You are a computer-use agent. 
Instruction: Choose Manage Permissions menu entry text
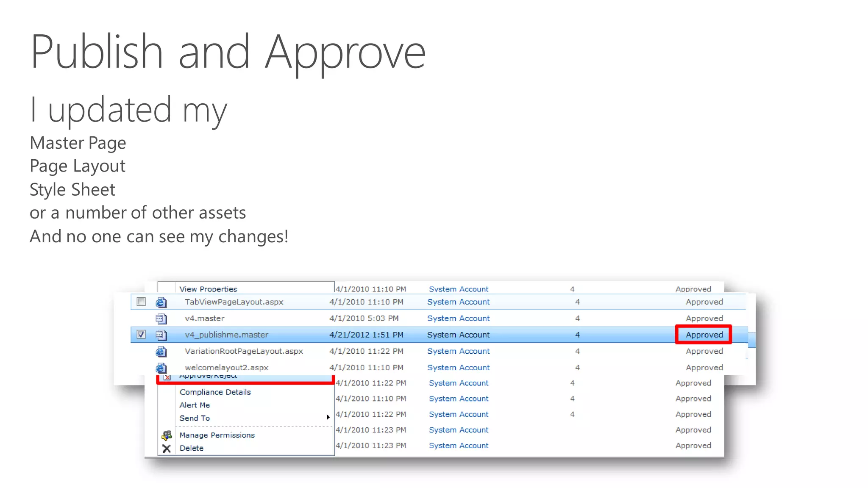click(217, 435)
